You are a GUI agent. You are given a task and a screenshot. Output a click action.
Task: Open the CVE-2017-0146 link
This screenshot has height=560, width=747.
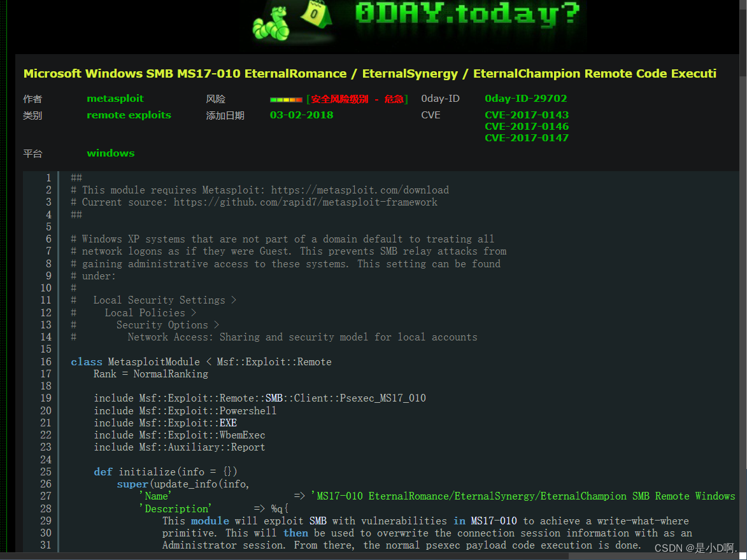pyautogui.click(x=527, y=126)
